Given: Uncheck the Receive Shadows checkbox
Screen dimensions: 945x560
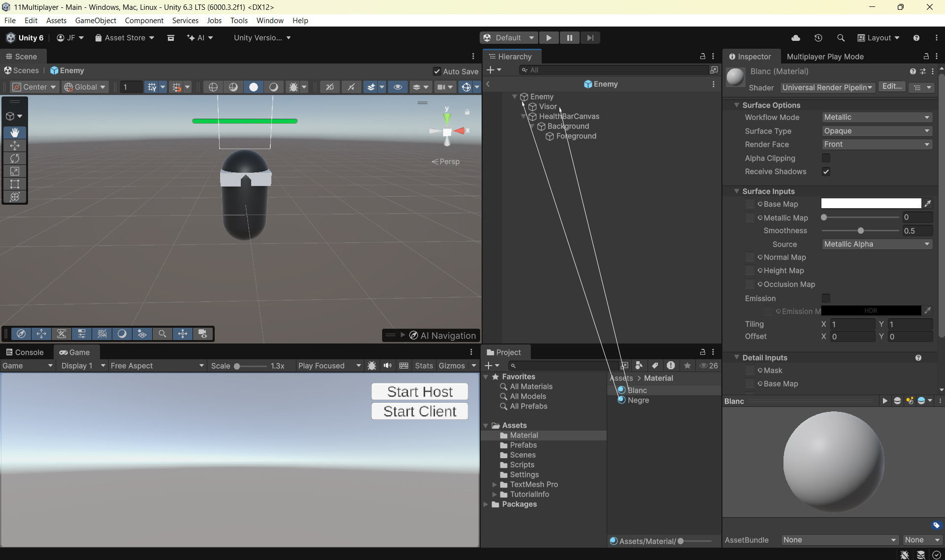Looking at the screenshot, I should pos(826,172).
